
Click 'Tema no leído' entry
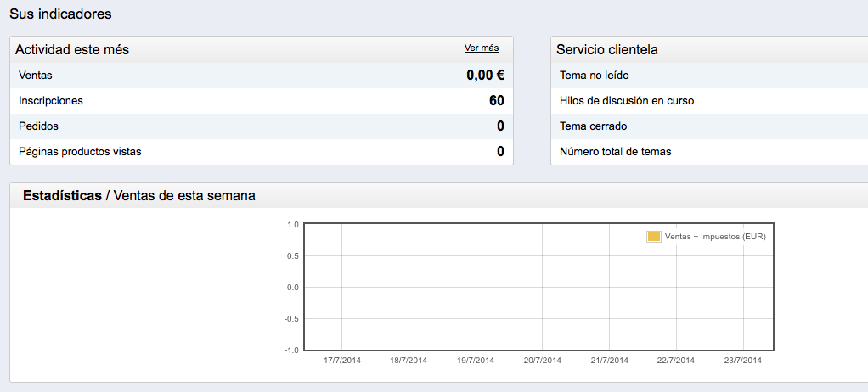point(594,76)
